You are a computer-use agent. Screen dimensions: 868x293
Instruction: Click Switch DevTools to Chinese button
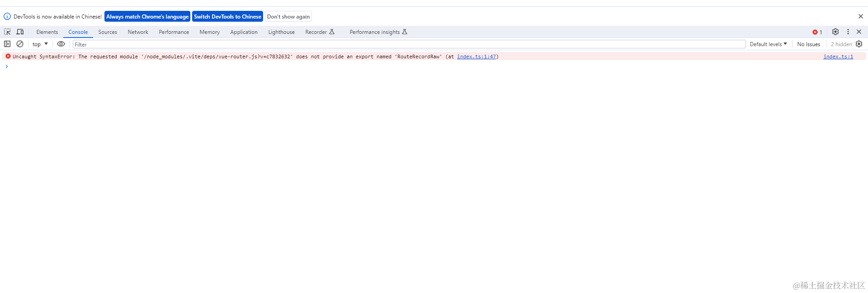coord(227,16)
